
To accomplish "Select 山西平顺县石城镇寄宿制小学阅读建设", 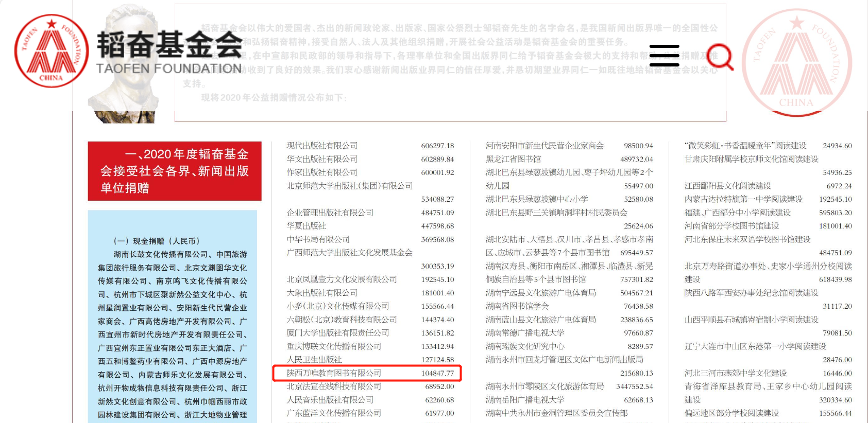I will [x=752, y=320].
